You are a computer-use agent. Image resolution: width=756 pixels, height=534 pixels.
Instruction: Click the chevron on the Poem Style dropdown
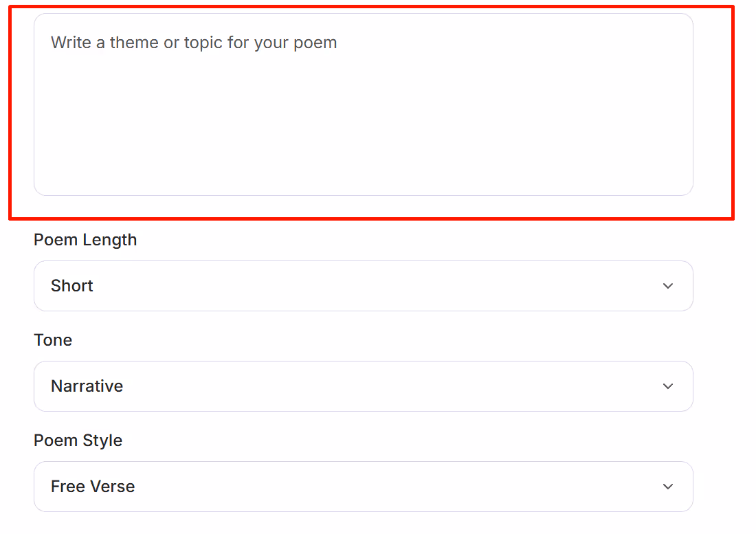tap(667, 487)
